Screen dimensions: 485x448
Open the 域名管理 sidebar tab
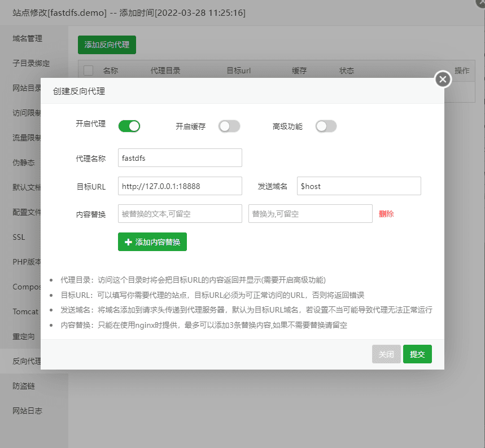(34, 38)
